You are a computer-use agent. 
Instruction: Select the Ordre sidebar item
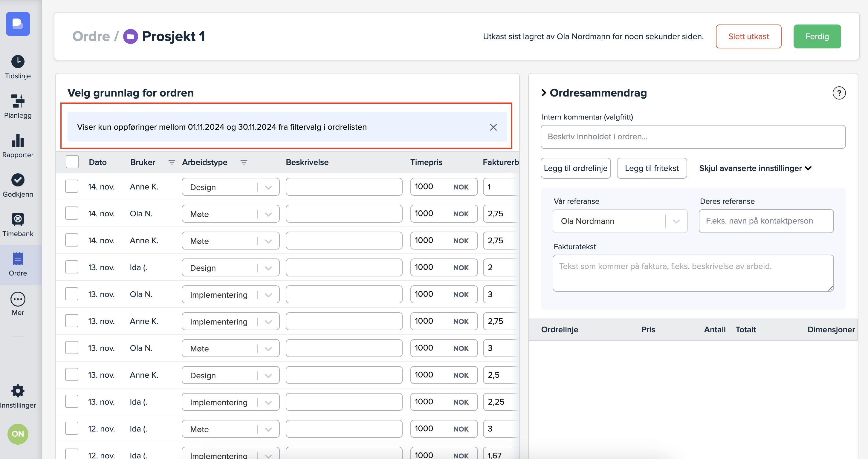pyautogui.click(x=18, y=264)
